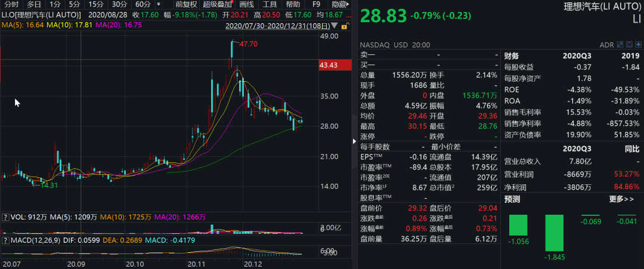
Task: Click the 资产负债率 row label
Action: [x=522, y=135]
